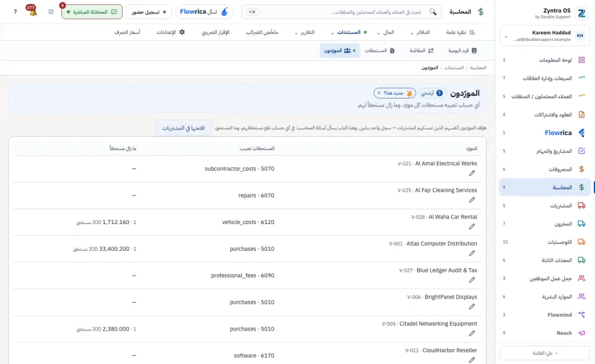Open المشاريع والمهام in sidebar
595x364 pixels.
click(x=545, y=151)
